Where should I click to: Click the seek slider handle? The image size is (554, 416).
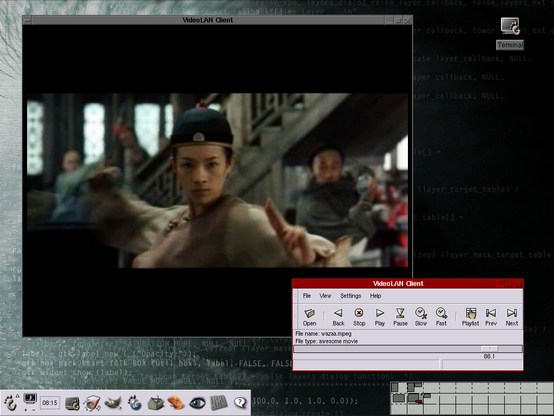[x=489, y=349]
